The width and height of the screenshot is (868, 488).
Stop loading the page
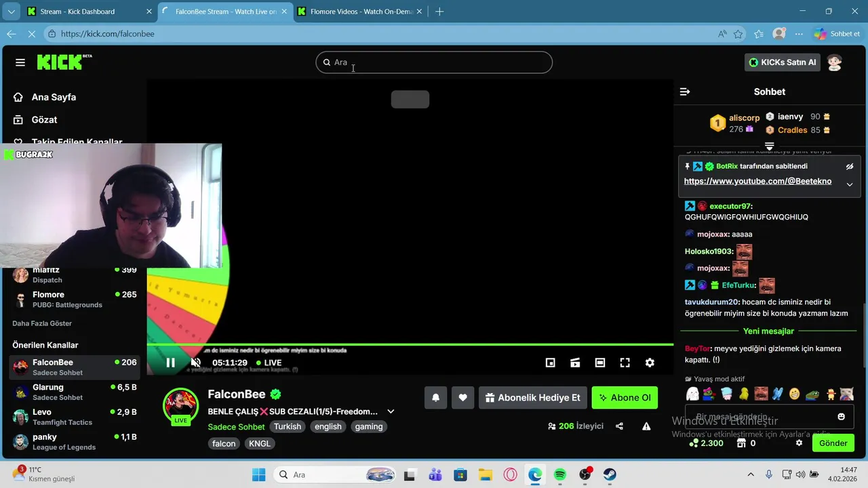pos(33,34)
